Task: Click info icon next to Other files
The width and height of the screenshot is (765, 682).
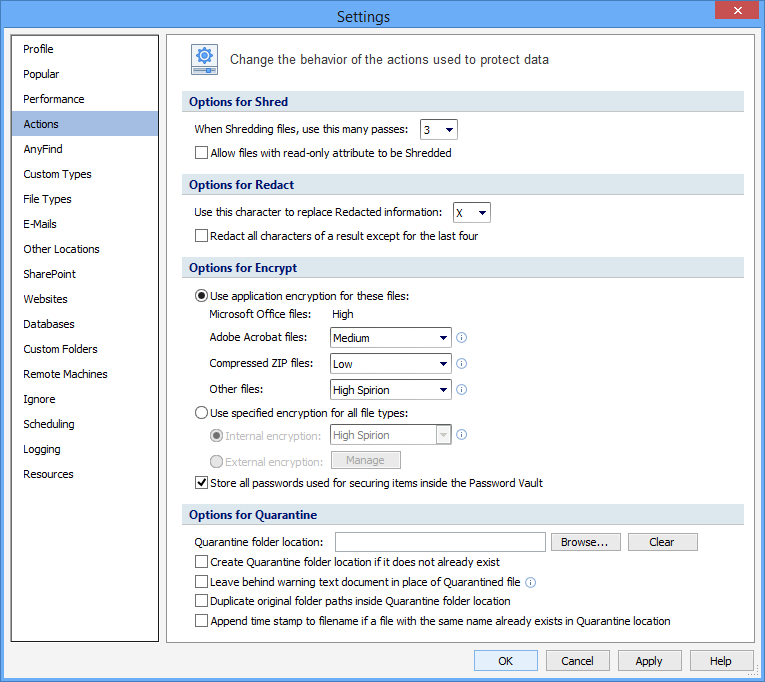Action: click(462, 390)
